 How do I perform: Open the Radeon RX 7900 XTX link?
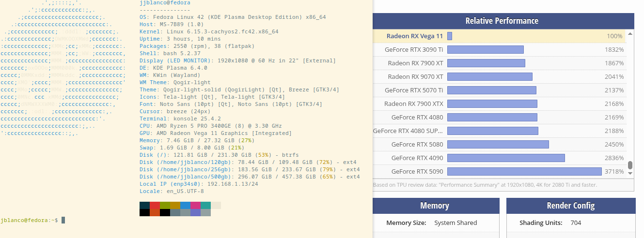[413, 104]
